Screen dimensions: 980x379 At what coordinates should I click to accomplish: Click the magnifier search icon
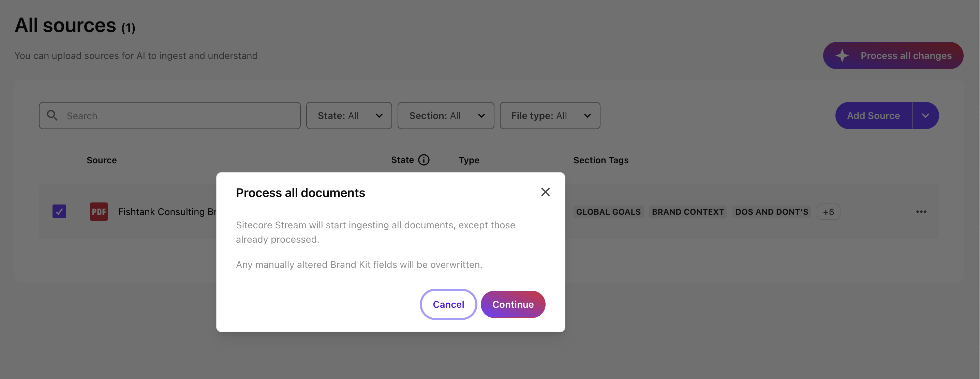52,116
